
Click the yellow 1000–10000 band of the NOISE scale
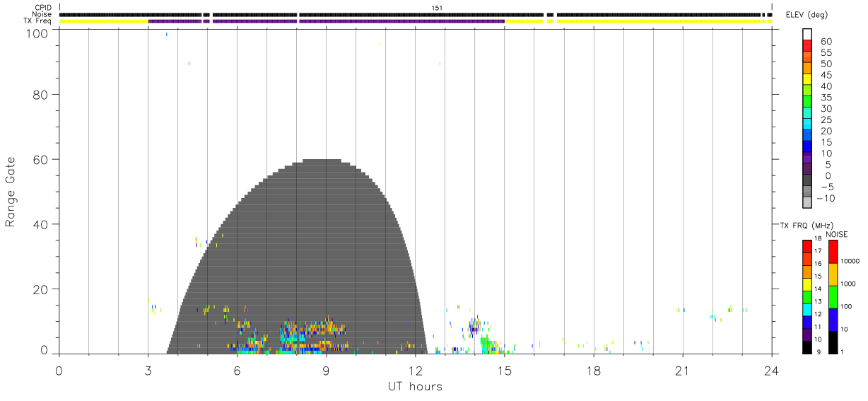(833, 274)
